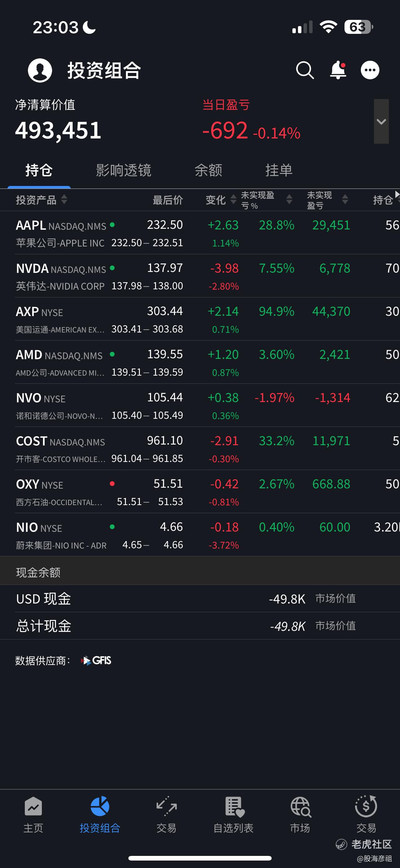Go to the 主页 home tab icon
Viewport: 400px width, 868px height.
tap(33, 807)
